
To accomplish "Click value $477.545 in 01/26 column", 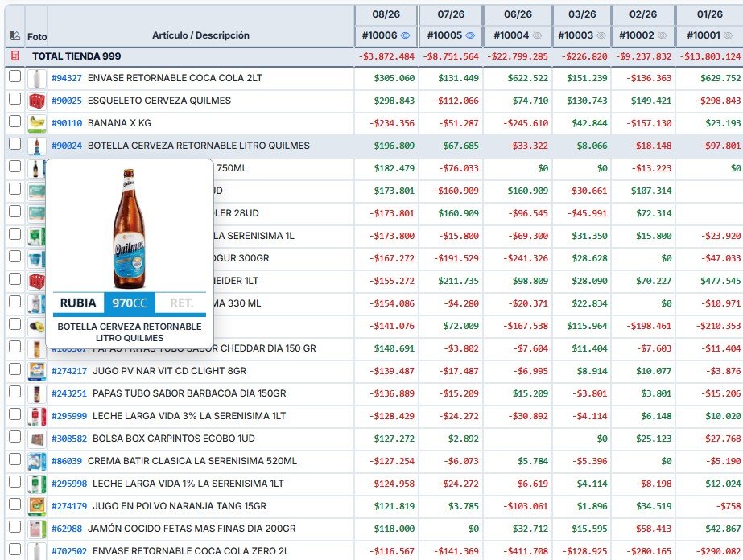I will point(720,281).
